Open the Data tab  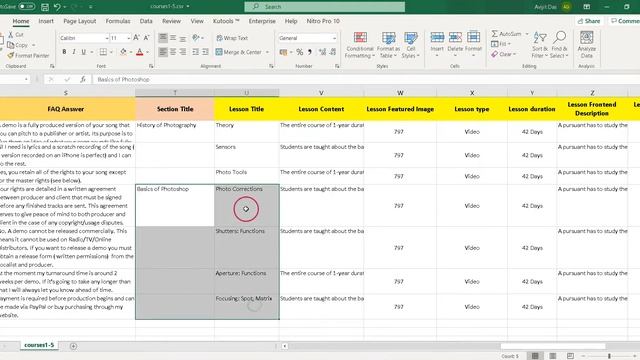click(x=146, y=21)
